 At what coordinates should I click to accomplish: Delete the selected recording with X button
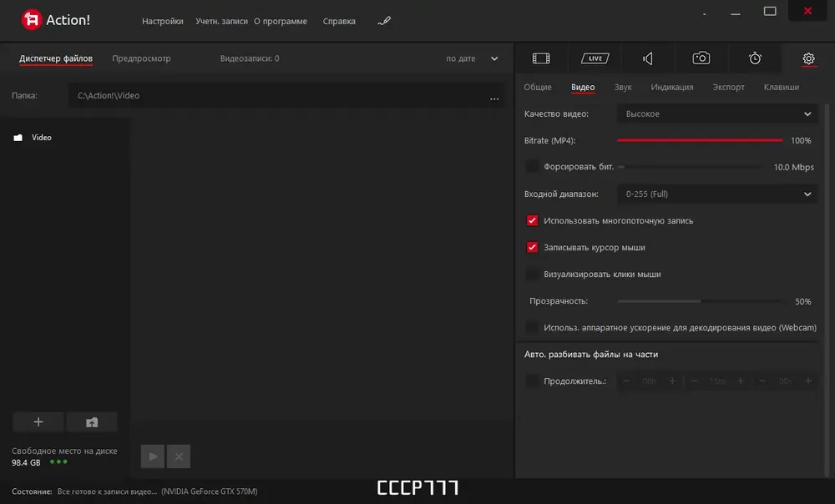pos(179,456)
